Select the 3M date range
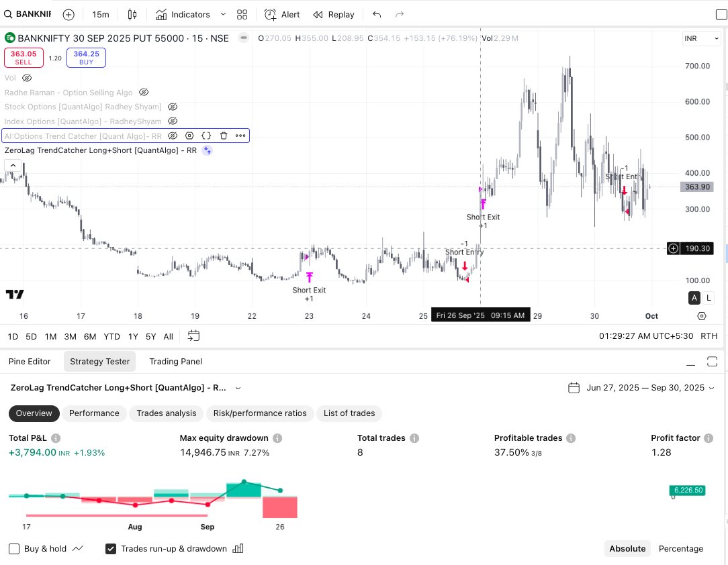This screenshot has width=728, height=565. point(70,337)
